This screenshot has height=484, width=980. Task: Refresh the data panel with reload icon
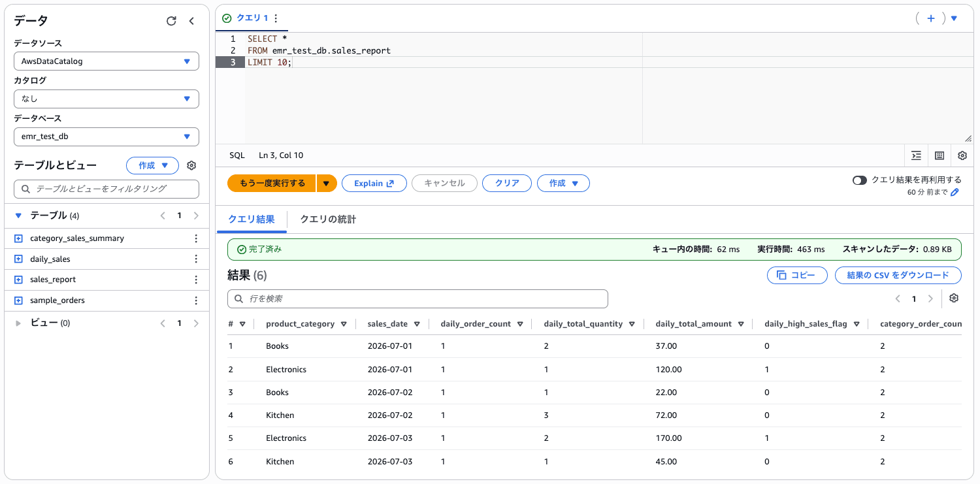point(171,21)
